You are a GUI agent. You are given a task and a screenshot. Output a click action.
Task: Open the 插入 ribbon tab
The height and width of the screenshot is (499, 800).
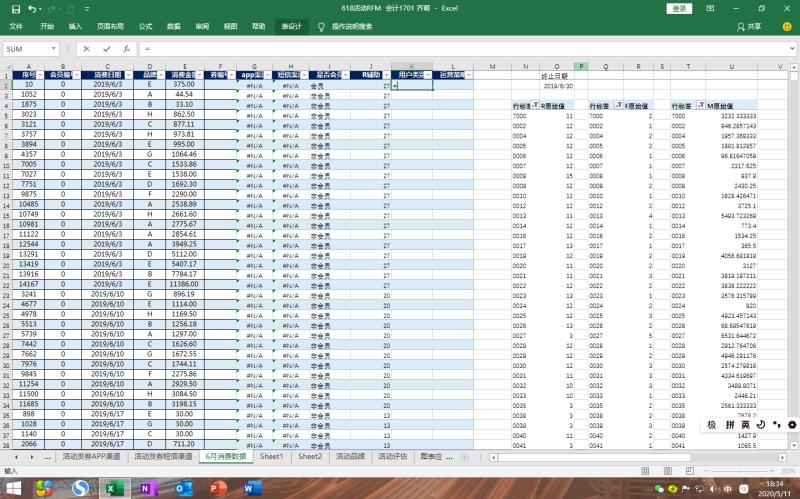[76, 27]
